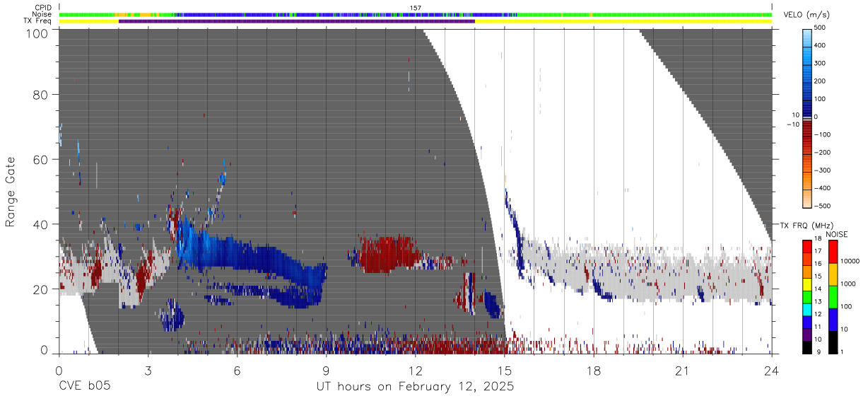Click the 6 tick on UT hours axis
This screenshot has width=868, height=401.
237,371
